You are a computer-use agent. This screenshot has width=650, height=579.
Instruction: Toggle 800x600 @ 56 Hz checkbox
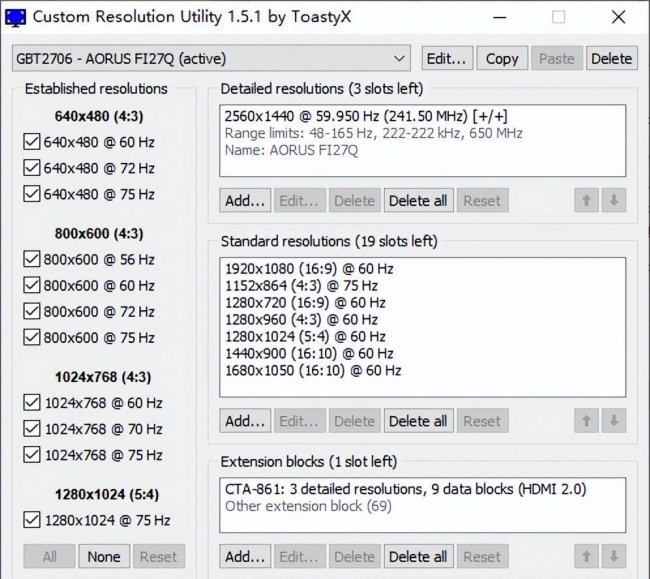[x=32, y=259]
